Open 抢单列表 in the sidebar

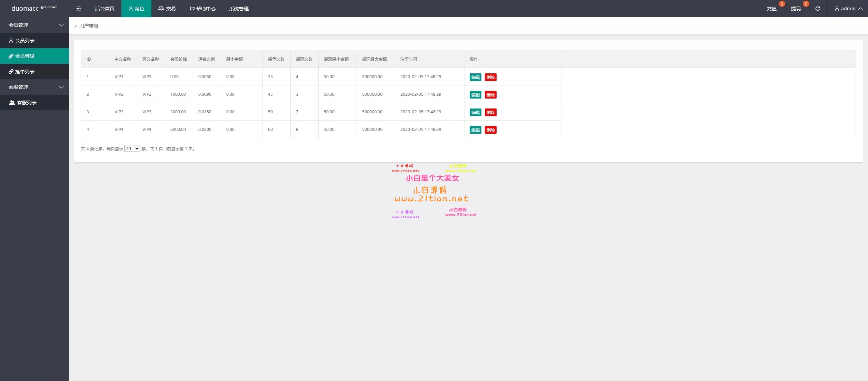click(x=34, y=72)
